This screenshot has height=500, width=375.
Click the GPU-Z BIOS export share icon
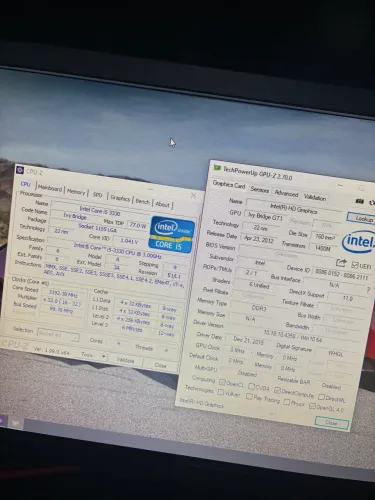(341, 263)
